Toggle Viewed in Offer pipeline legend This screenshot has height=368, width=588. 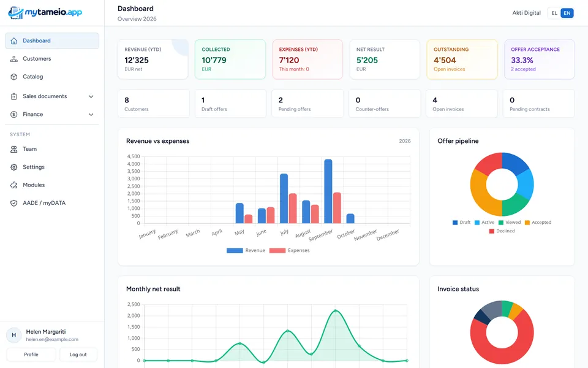click(x=509, y=222)
